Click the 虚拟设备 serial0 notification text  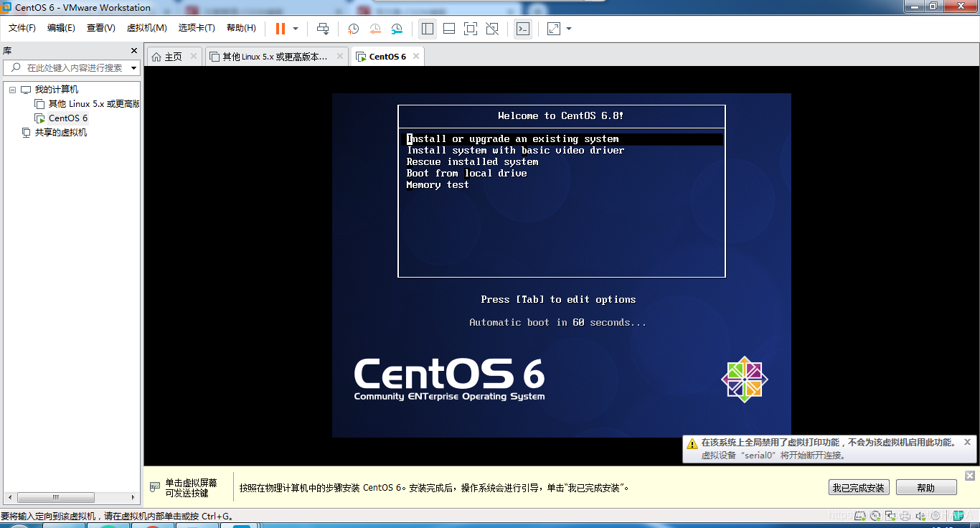773,455
